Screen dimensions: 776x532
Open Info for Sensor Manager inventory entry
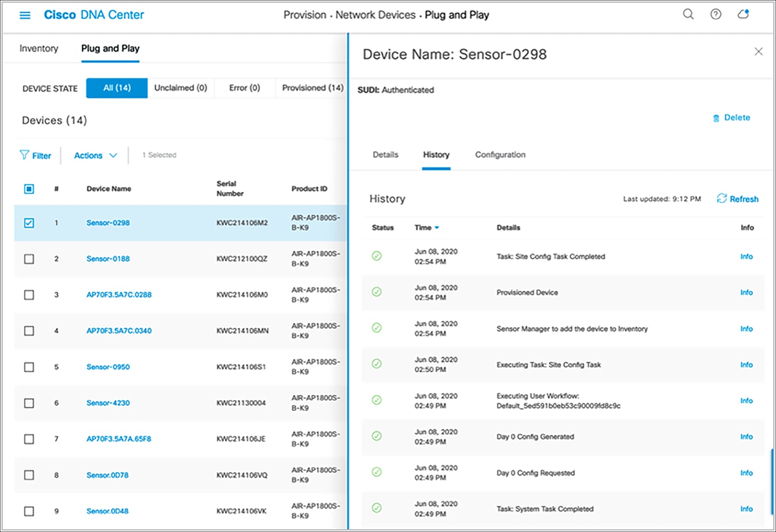[746, 328]
